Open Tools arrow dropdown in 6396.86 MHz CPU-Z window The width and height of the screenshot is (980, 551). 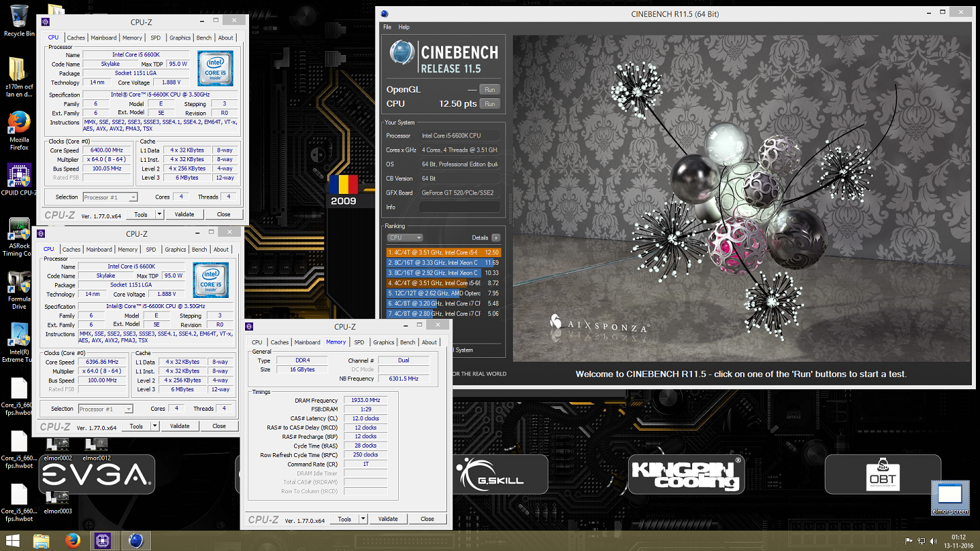[155, 426]
